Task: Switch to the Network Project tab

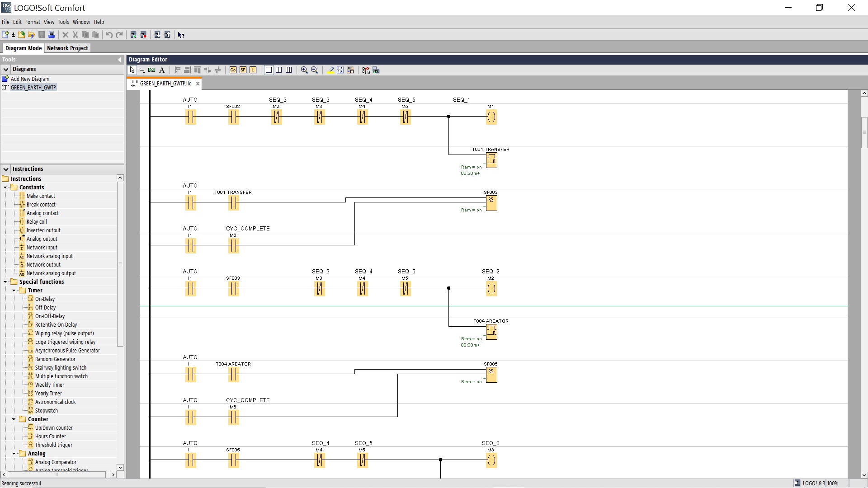Action: pos(67,48)
